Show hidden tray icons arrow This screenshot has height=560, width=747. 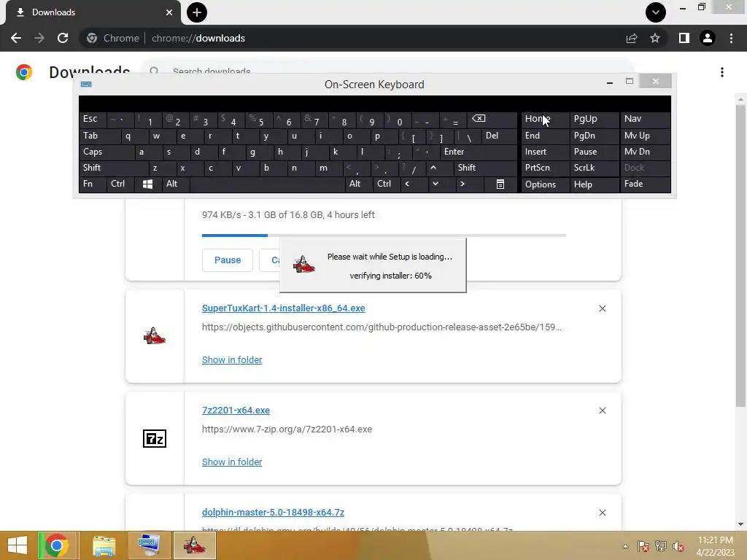[625, 546]
